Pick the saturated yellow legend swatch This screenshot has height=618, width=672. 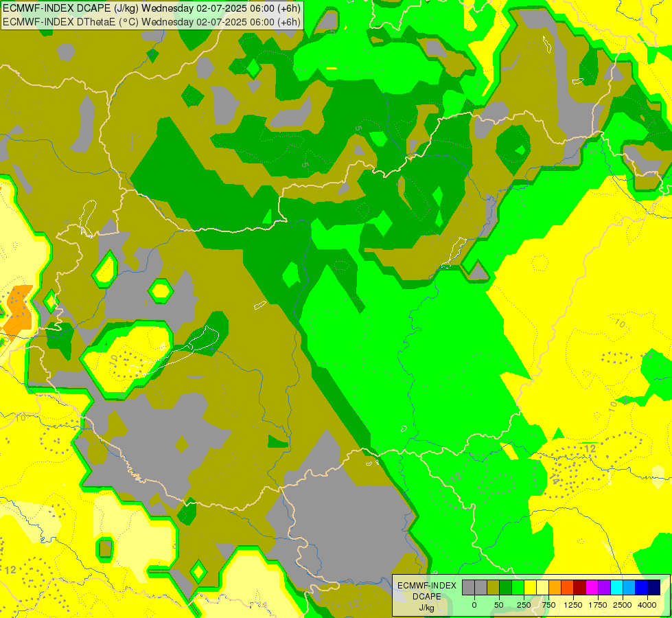click(x=530, y=588)
